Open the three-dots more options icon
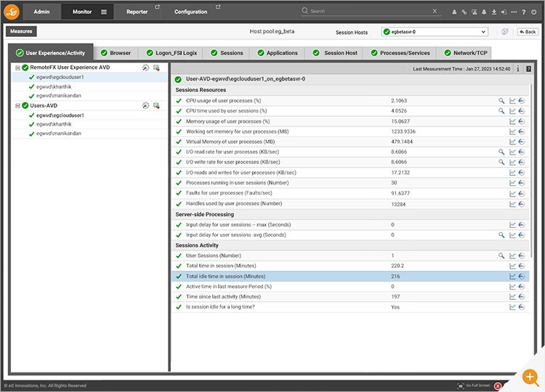This screenshot has width=545, height=392. [514, 12]
